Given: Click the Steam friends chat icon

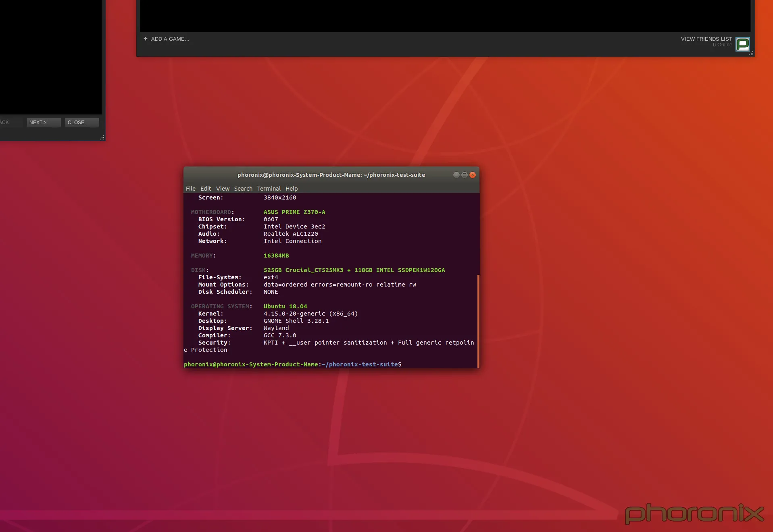Looking at the screenshot, I should point(743,44).
